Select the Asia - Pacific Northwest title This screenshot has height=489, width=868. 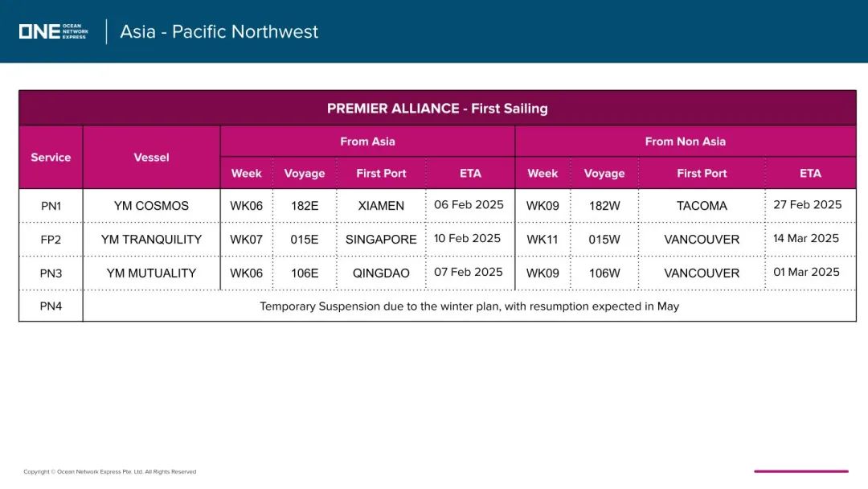(x=219, y=31)
